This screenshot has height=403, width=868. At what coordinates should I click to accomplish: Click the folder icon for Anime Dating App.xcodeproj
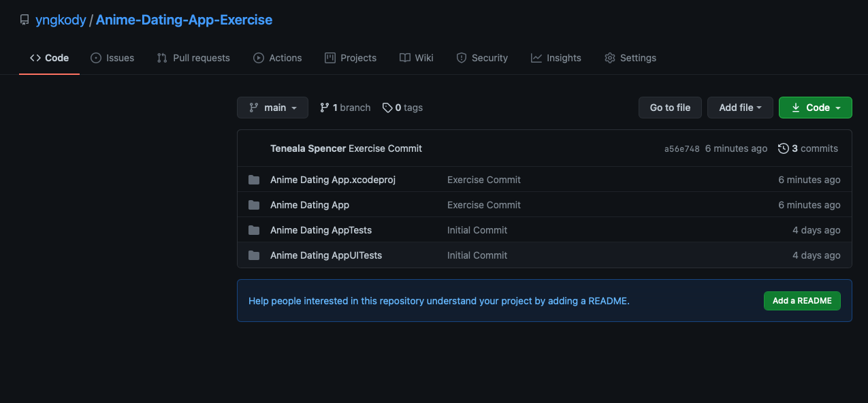click(x=254, y=180)
